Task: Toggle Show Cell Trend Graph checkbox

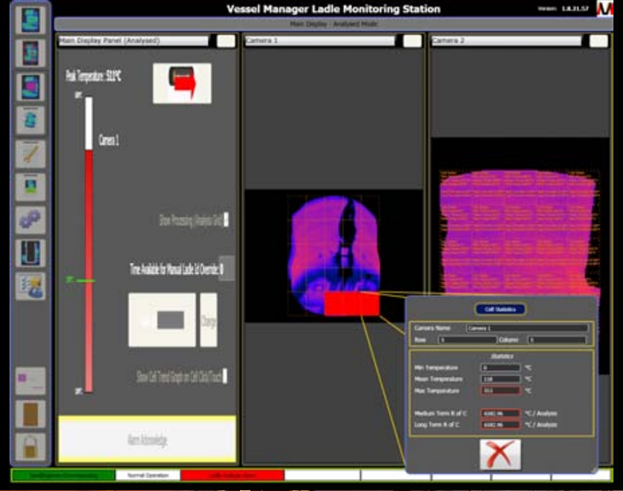Action: [227, 377]
